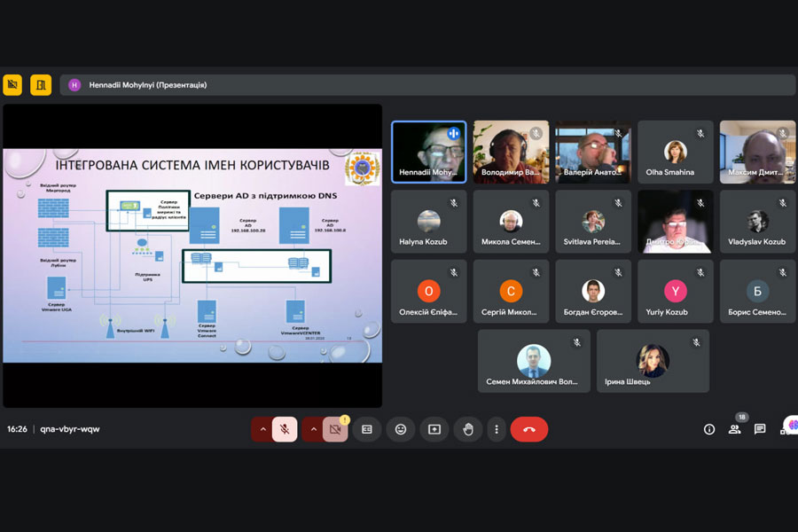Image resolution: width=798 pixels, height=532 pixels.
Task: Select Семен Михайлович Вол... participant tile
Action: [x=534, y=361]
